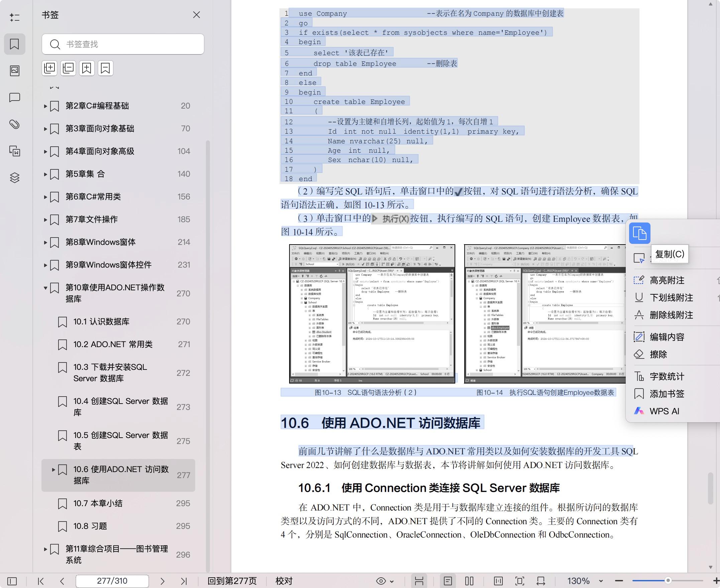Delete bookmark icon in bookmarks toolbar
This screenshot has width=720, height=588.
click(x=105, y=68)
